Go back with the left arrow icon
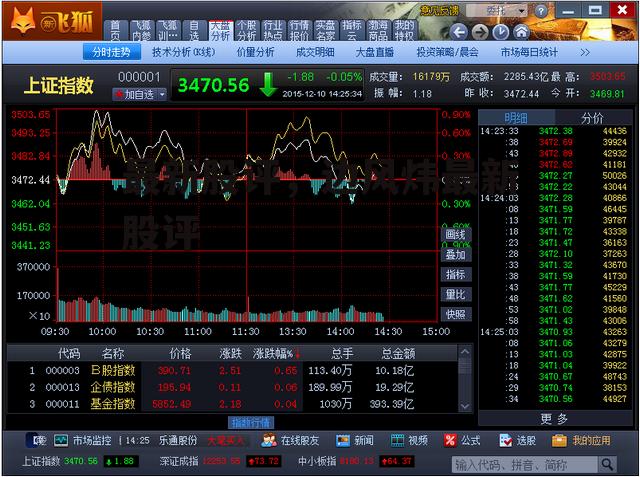 click(x=458, y=32)
